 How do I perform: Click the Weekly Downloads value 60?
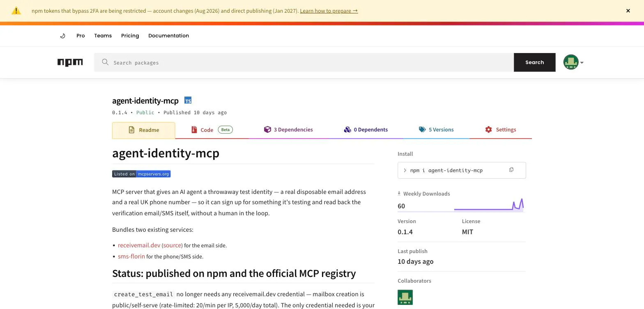coord(401,206)
